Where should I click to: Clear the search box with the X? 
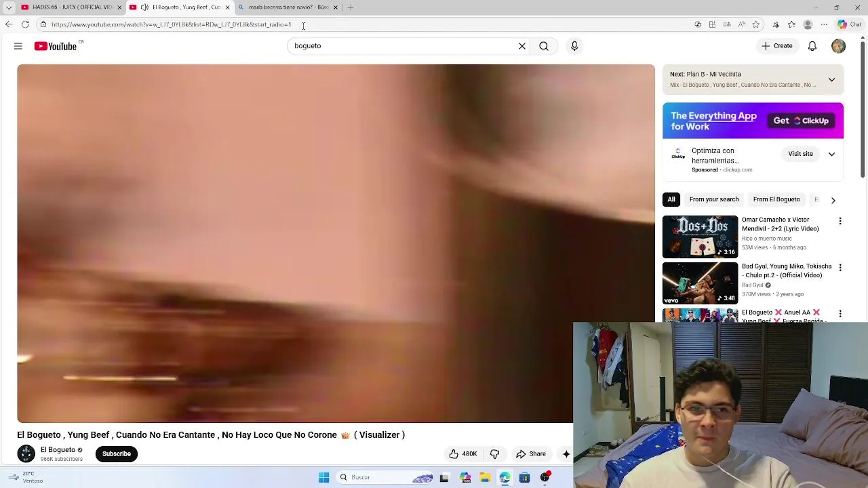522,46
